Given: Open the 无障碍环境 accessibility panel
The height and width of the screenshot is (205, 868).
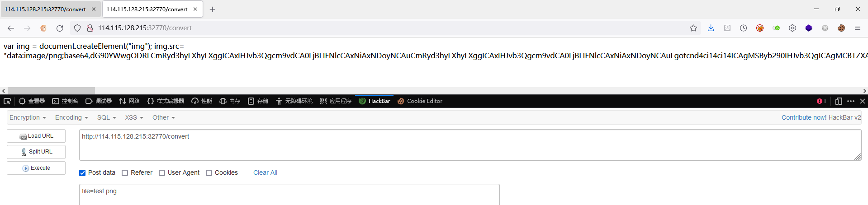Looking at the screenshot, I should tap(294, 101).
